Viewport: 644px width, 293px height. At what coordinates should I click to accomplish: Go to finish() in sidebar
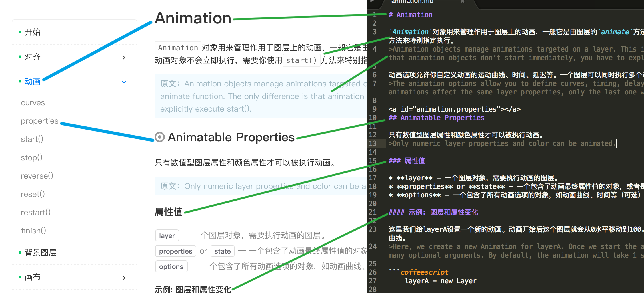tap(33, 231)
